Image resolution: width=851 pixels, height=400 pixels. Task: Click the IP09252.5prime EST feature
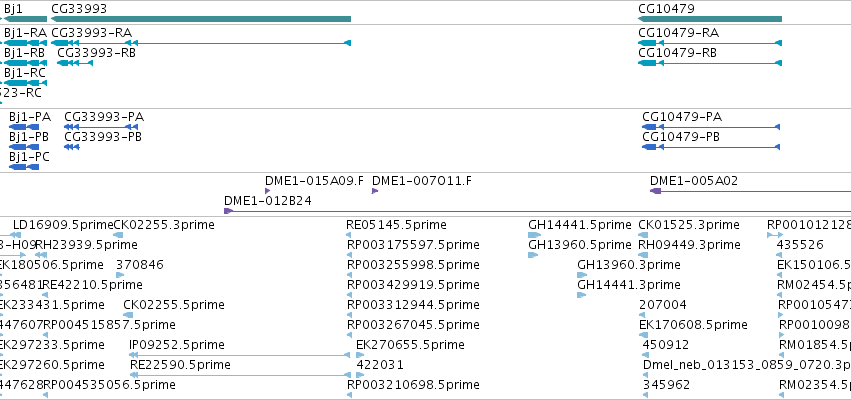point(239,355)
